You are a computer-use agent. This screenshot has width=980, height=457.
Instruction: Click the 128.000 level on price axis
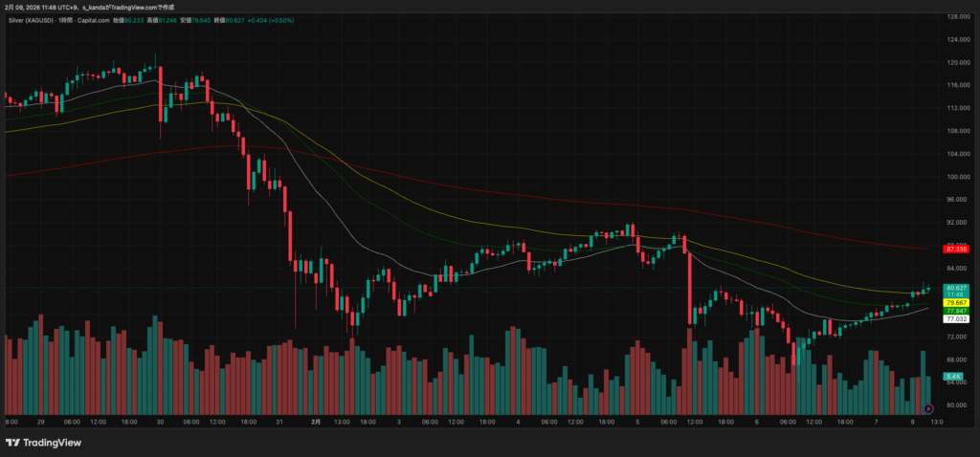(x=957, y=17)
